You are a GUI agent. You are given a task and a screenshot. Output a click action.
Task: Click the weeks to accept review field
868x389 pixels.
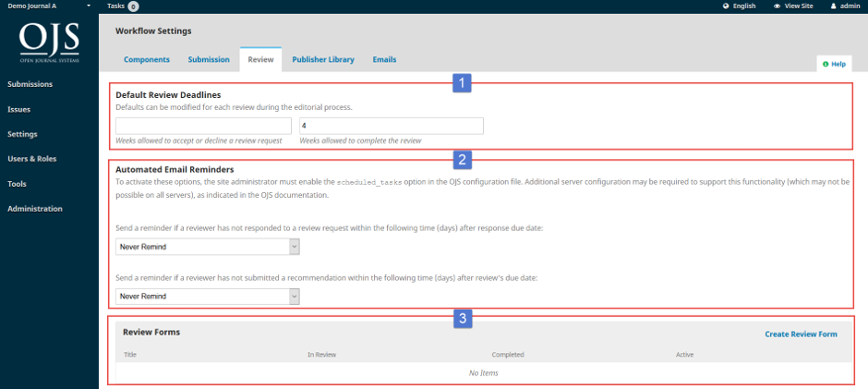pyautogui.click(x=204, y=126)
